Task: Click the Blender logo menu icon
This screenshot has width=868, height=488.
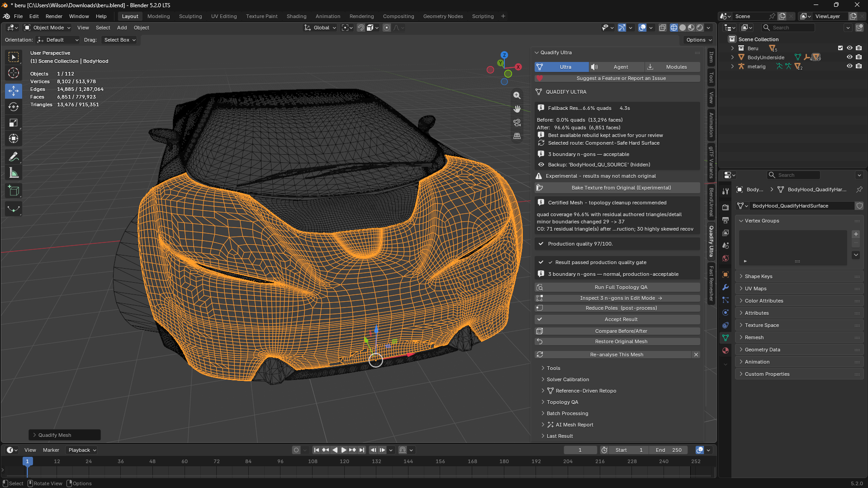Action: tap(6, 16)
